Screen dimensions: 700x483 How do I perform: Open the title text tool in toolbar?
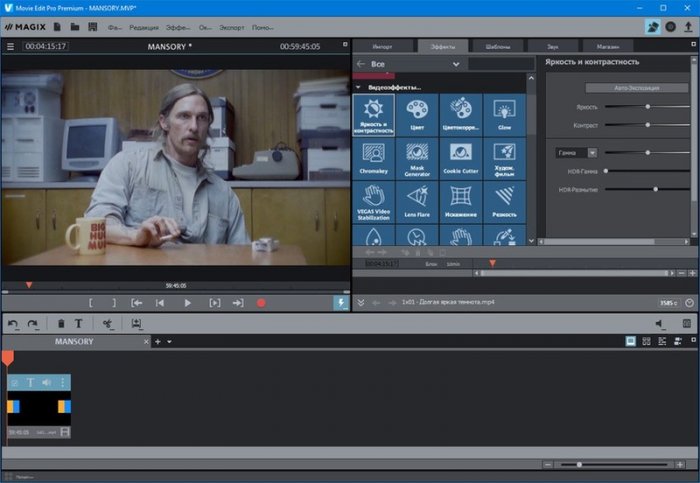tap(79, 323)
